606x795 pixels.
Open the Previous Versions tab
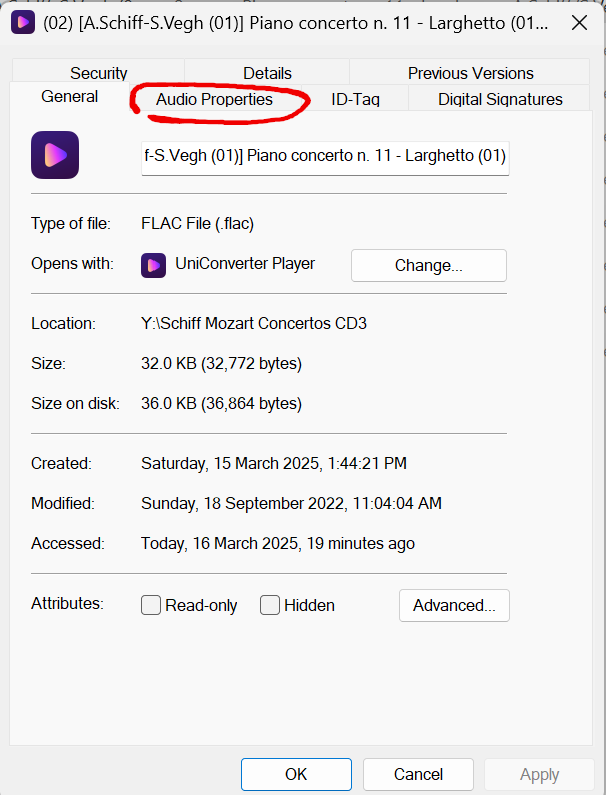tap(471, 73)
